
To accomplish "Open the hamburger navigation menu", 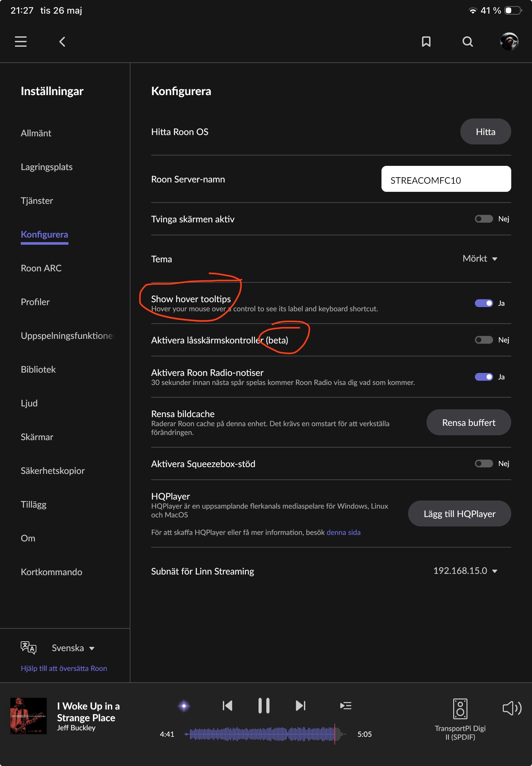I will coord(21,42).
